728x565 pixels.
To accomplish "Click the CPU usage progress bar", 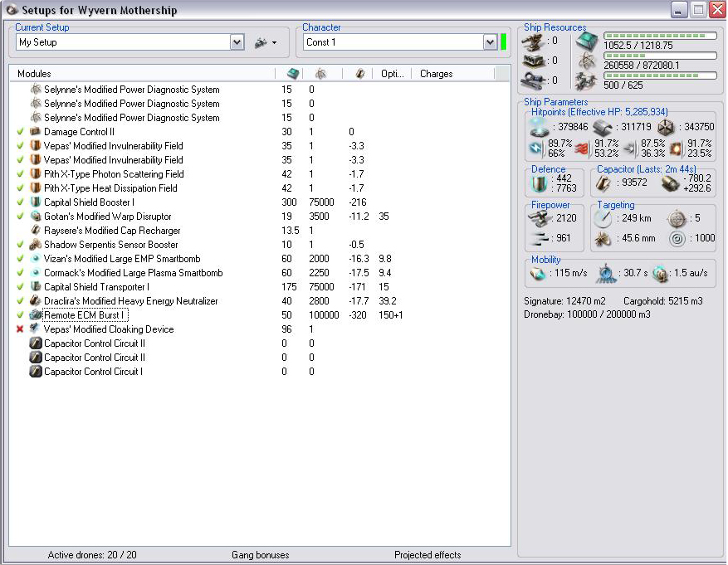I will (660, 36).
